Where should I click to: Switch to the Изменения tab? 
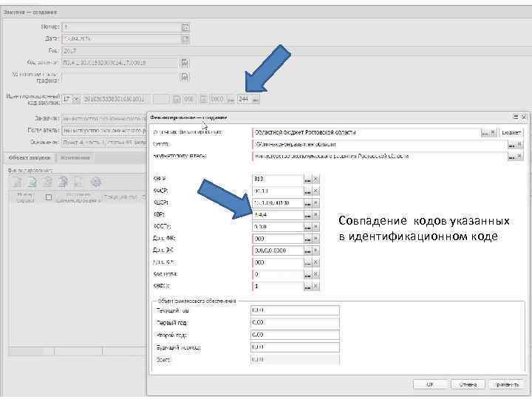(75, 158)
